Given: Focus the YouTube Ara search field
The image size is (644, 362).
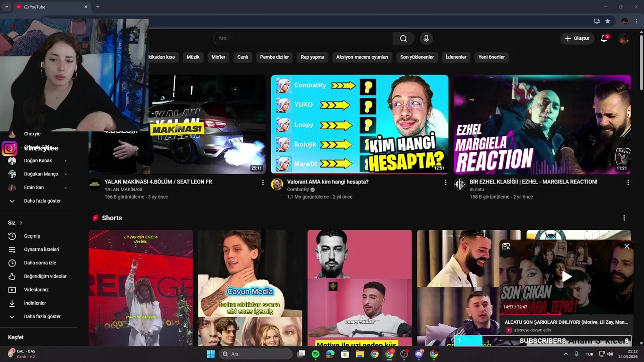Looking at the screenshot, I should click(303, 39).
